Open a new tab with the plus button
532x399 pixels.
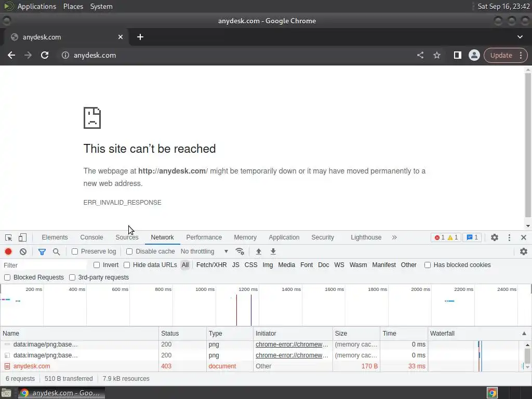pos(140,37)
